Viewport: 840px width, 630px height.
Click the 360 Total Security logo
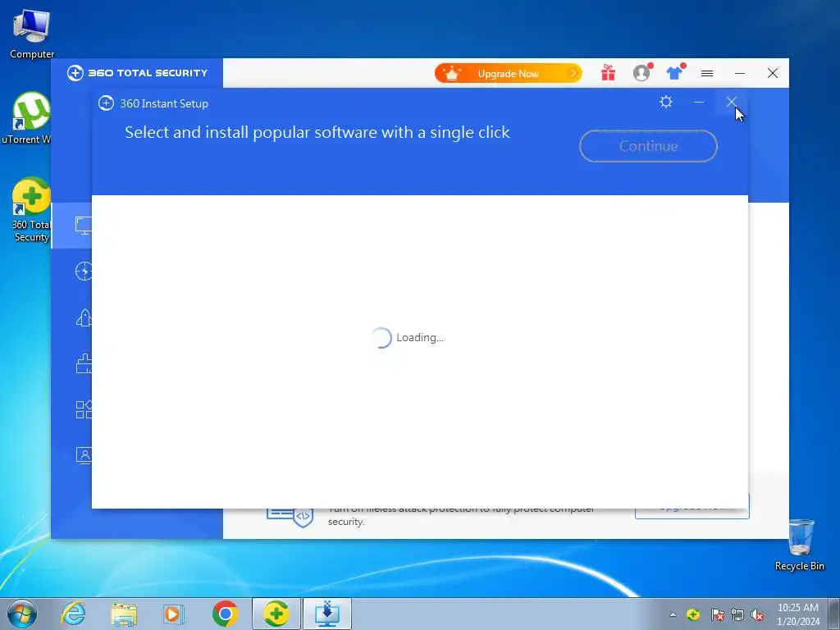pyautogui.click(x=137, y=73)
